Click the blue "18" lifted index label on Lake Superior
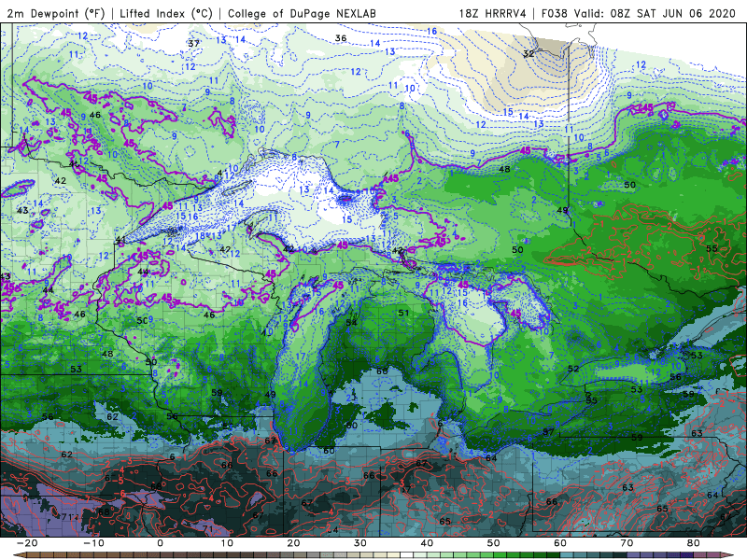The height and width of the screenshot is (560, 747). tap(200, 236)
